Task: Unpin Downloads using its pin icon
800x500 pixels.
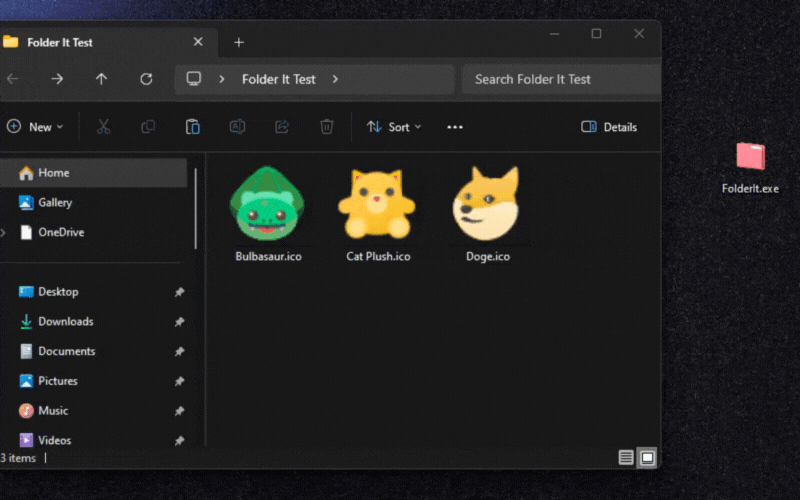Action: (x=179, y=321)
